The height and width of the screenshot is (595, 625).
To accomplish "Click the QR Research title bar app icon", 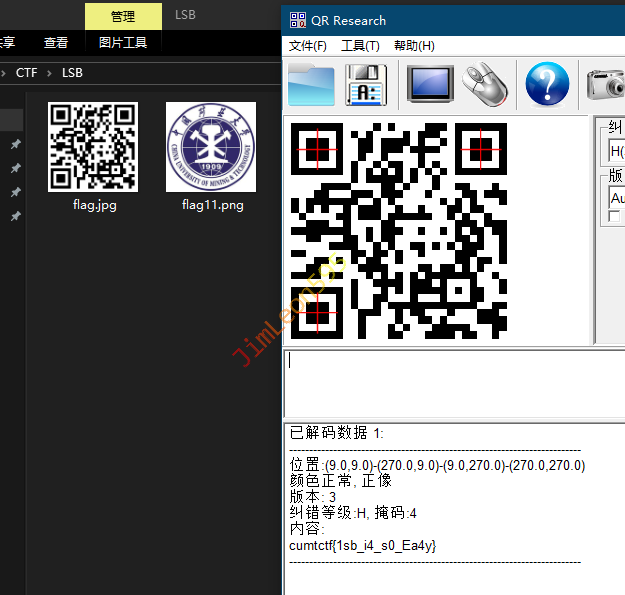I will (297, 20).
